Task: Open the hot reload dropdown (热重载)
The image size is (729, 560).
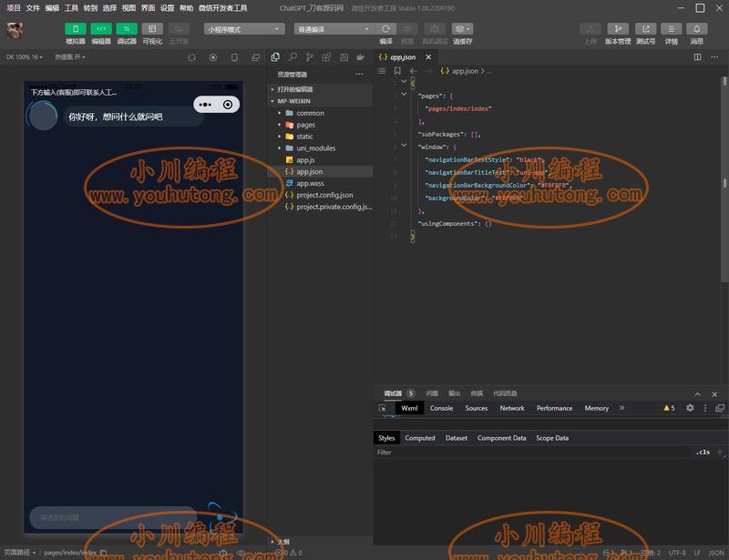Action: click(70, 57)
